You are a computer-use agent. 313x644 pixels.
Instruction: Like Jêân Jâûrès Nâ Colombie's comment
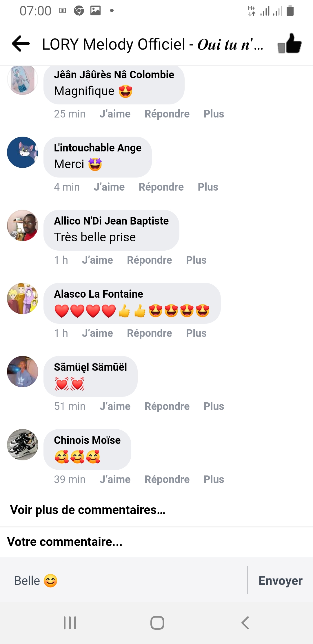click(115, 114)
